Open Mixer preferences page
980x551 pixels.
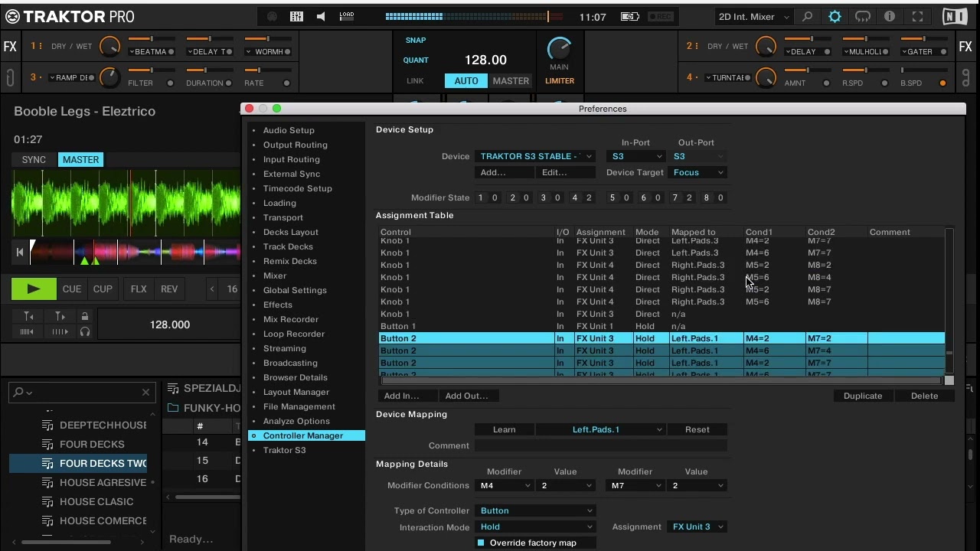[x=275, y=275]
